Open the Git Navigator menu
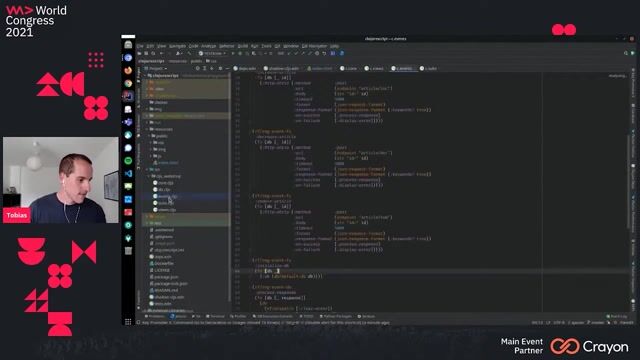This screenshot has height=360, width=640. click(314, 46)
